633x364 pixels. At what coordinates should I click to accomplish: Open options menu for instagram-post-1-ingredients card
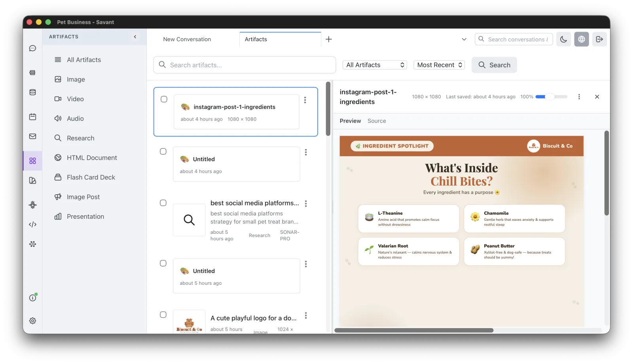[305, 100]
